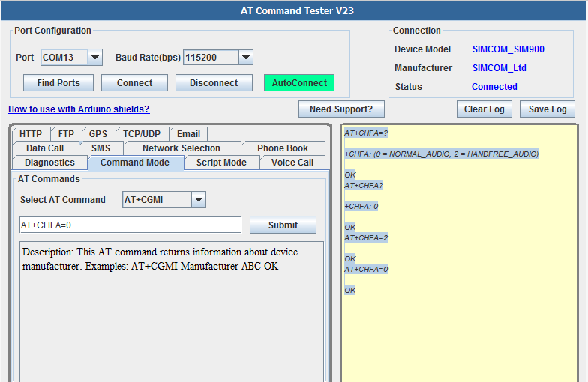Screen dimensions: 588x382
Task: Click the COM13 port combo box
Action: click(x=71, y=58)
